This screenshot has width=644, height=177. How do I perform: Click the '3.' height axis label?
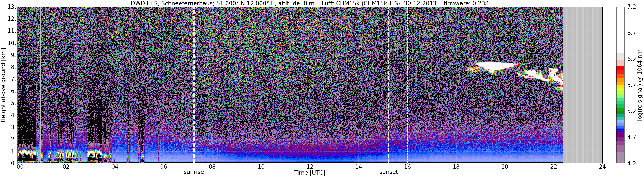click(x=13, y=127)
